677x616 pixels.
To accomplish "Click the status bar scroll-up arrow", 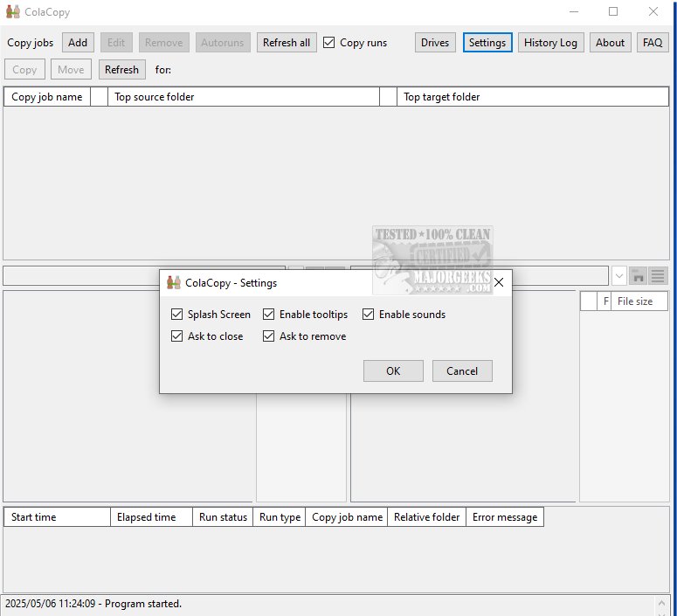I will coord(662,602).
